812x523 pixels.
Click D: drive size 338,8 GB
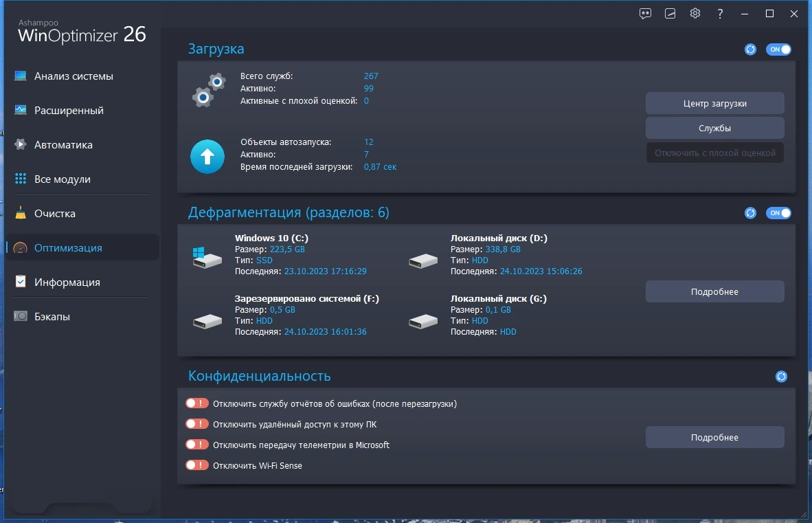point(503,249)
